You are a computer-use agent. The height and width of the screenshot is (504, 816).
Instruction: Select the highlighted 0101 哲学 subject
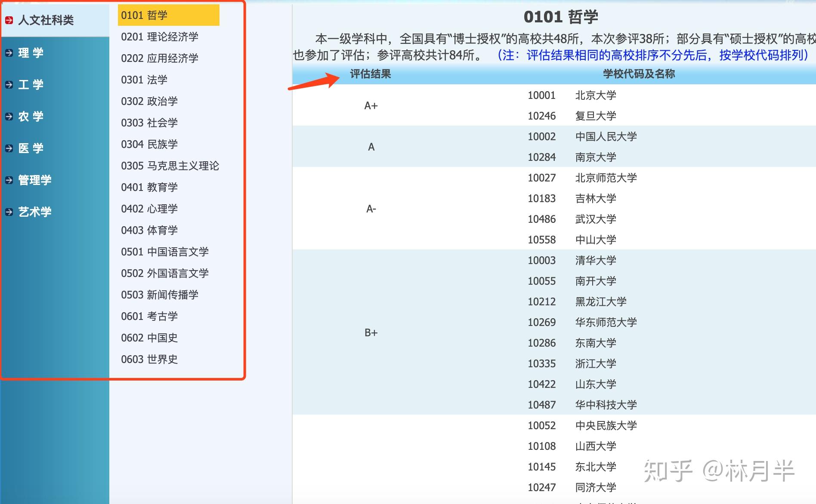169,15
